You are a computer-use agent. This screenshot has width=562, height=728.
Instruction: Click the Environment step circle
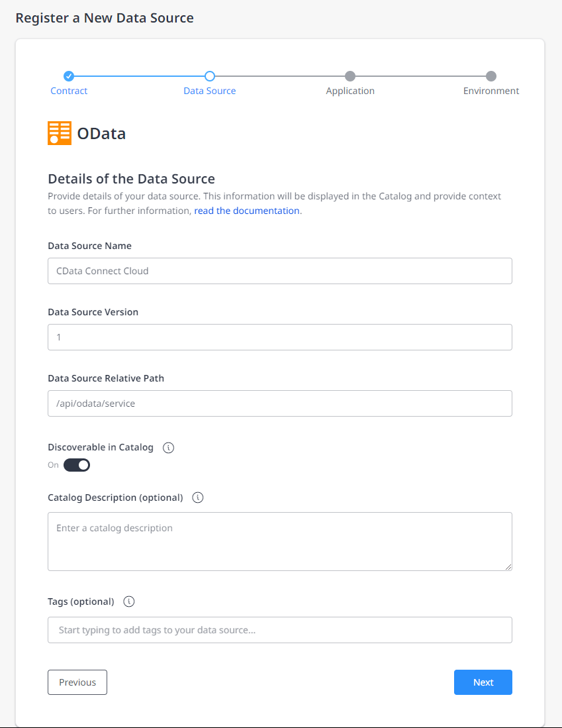point(491,76)
